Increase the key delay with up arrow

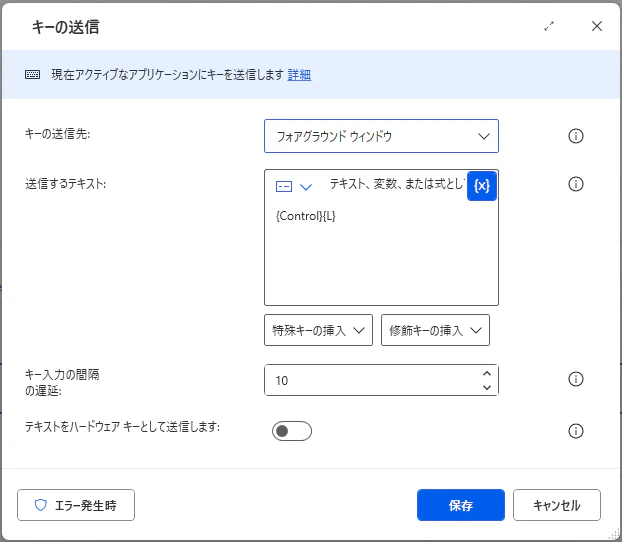(487, 373)
